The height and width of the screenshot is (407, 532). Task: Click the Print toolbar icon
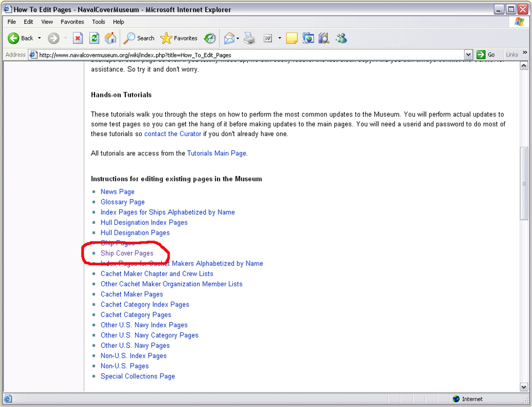pos(249,38)
